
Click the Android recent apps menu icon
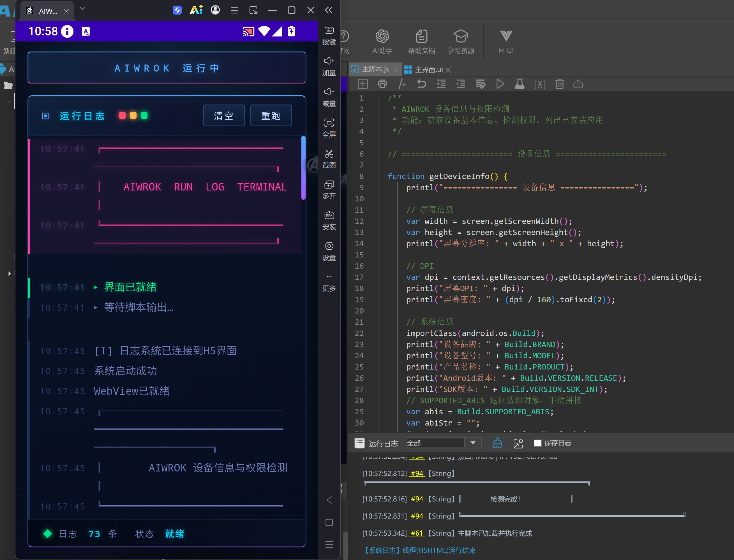(329, 545)
